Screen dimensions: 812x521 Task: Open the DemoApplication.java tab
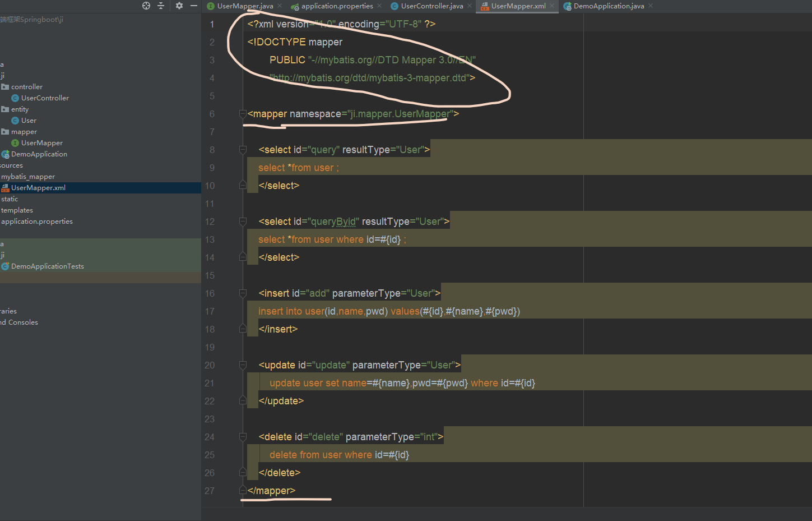coord(609,6)
